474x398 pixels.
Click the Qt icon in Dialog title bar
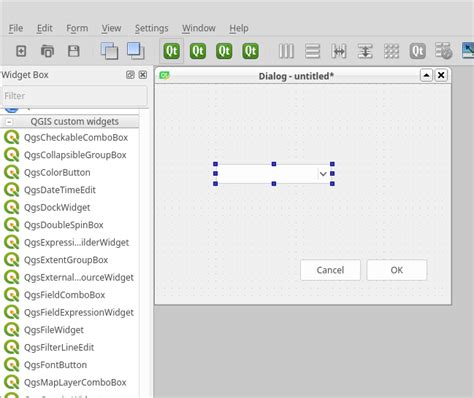click(x=164, y=75)
